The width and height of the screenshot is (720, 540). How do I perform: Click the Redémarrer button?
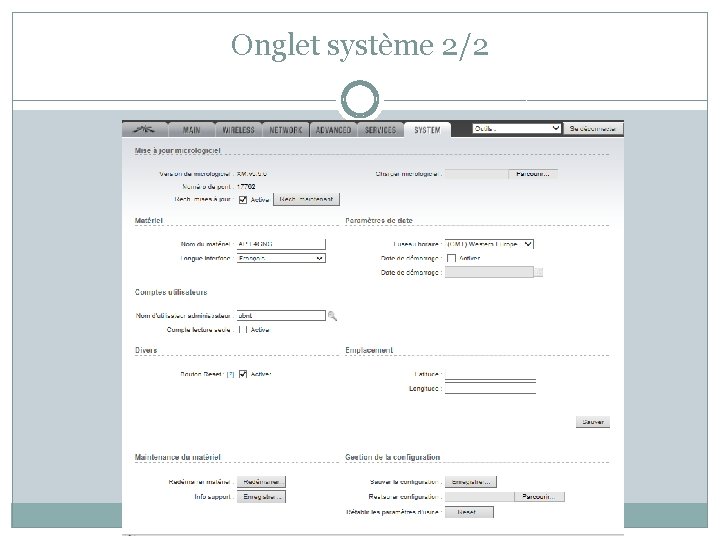coord(261,482)
